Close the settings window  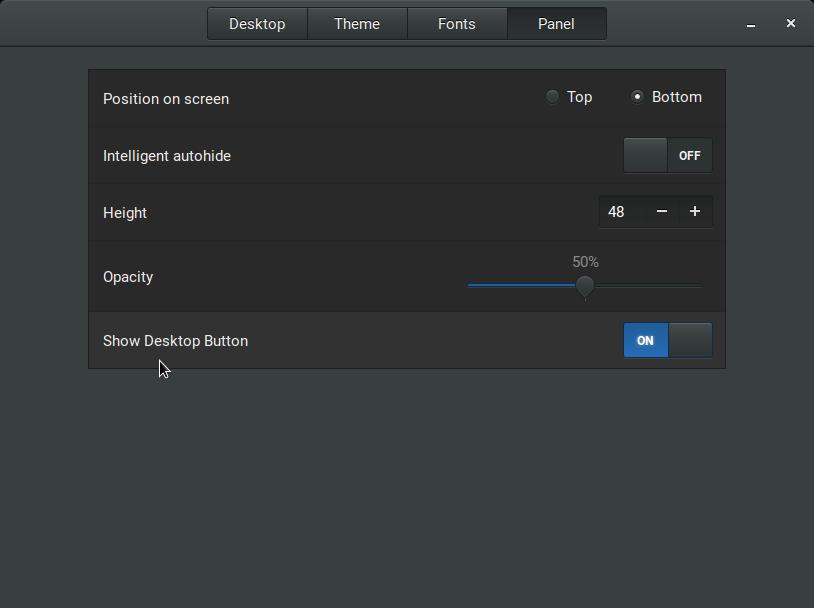791,23
